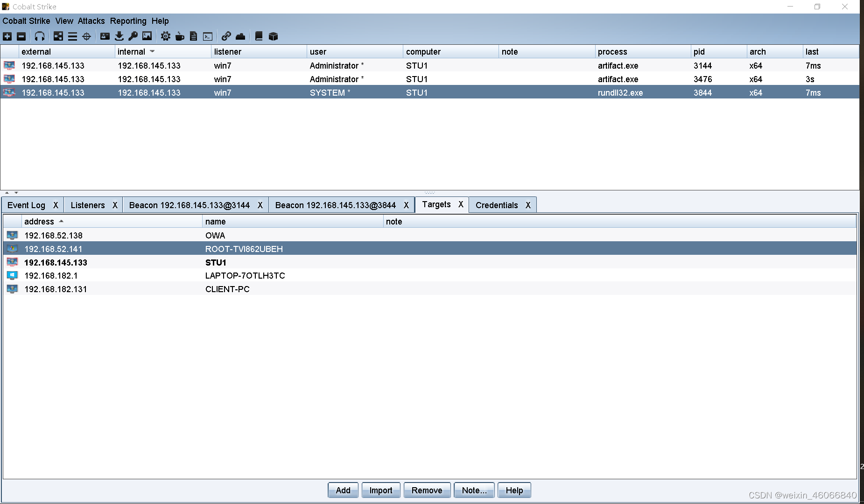Click the bottom Help button
The width and height of the screenshot is (864, 504).
[x=514, y=490]
